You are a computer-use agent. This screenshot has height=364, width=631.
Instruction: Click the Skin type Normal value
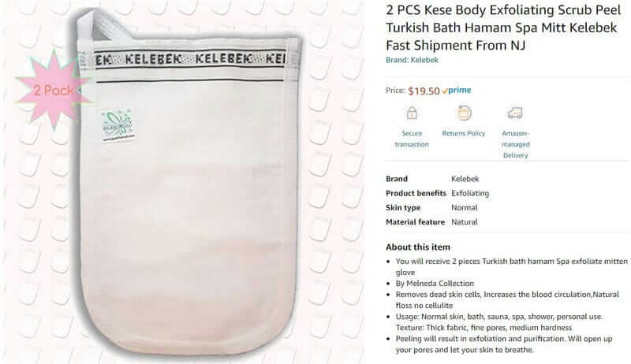point(464,208)
